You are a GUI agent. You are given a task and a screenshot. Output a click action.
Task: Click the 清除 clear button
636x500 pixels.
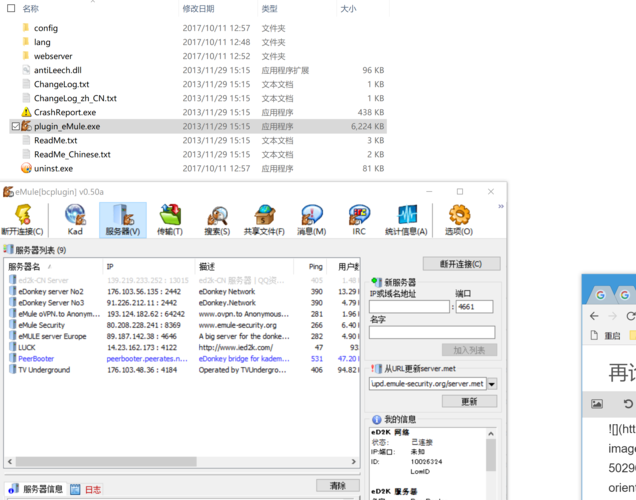click(x=338, y=485)
